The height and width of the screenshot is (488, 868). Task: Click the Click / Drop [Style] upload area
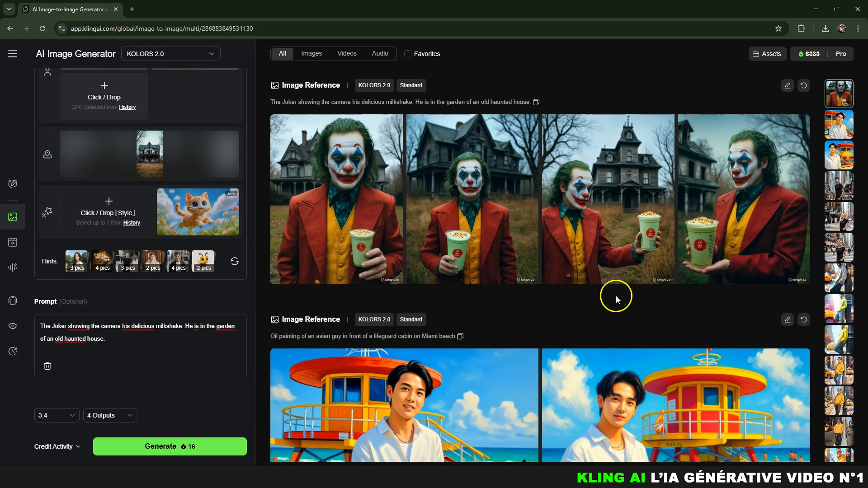(108, 212)
